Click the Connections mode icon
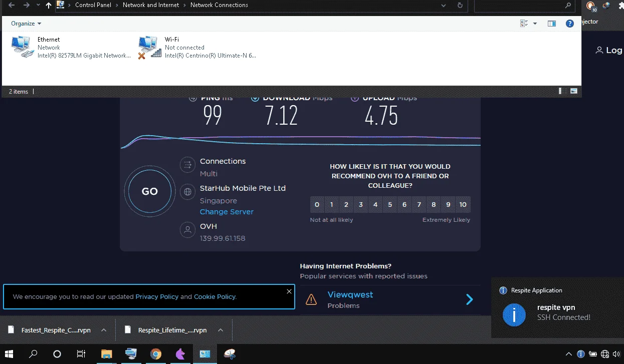Image resolution: width=624 pixels, height=364 pixels. point(187,164)
